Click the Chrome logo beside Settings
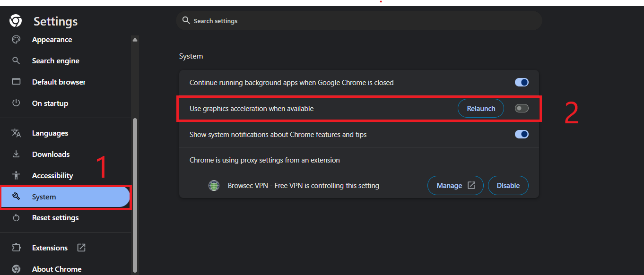 (16, 21)
